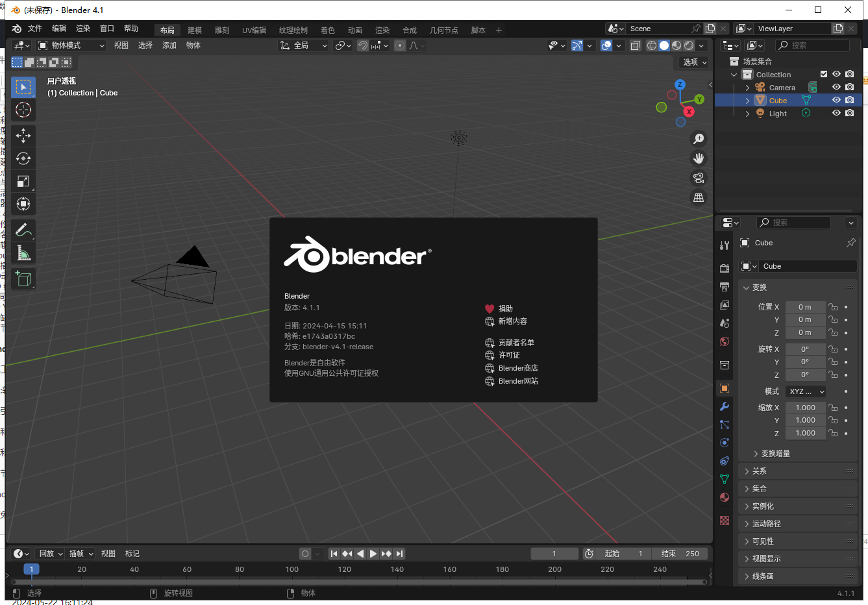The width and height of the screenshot is (868, 605).
Task: Hide the Light object in the outliner
Action: (x=836, y=112)
